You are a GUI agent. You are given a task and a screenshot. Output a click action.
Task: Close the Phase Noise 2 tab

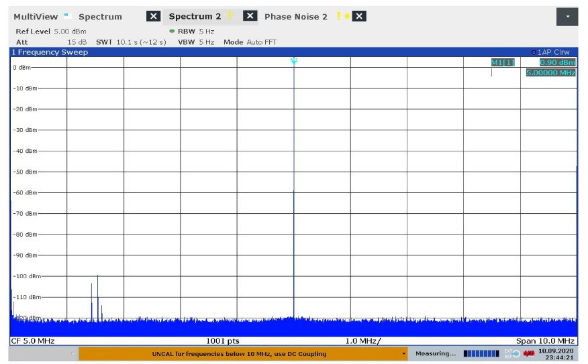tap(360, 16)
